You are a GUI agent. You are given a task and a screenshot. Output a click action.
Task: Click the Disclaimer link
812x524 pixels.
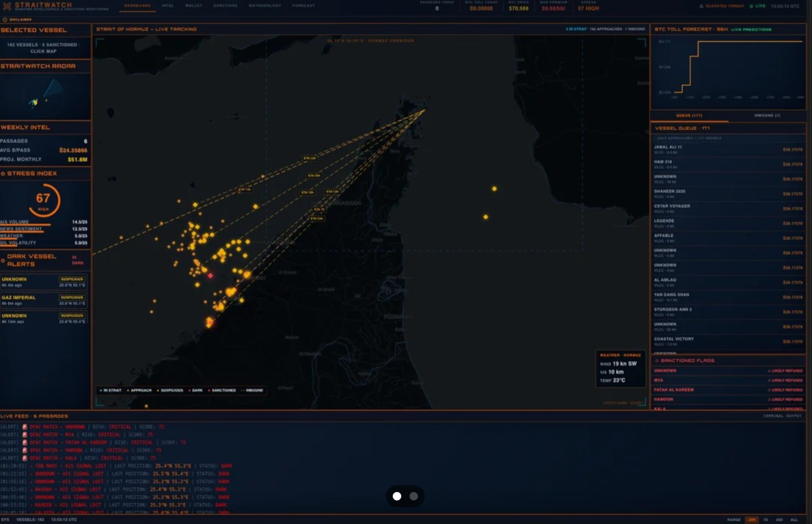coord(20,19)
